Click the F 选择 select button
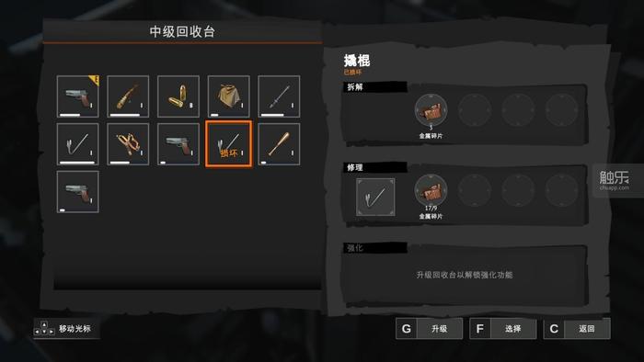The height and width of the screenshot is (362, 644). pyautogui.click(x=503, y=328)
